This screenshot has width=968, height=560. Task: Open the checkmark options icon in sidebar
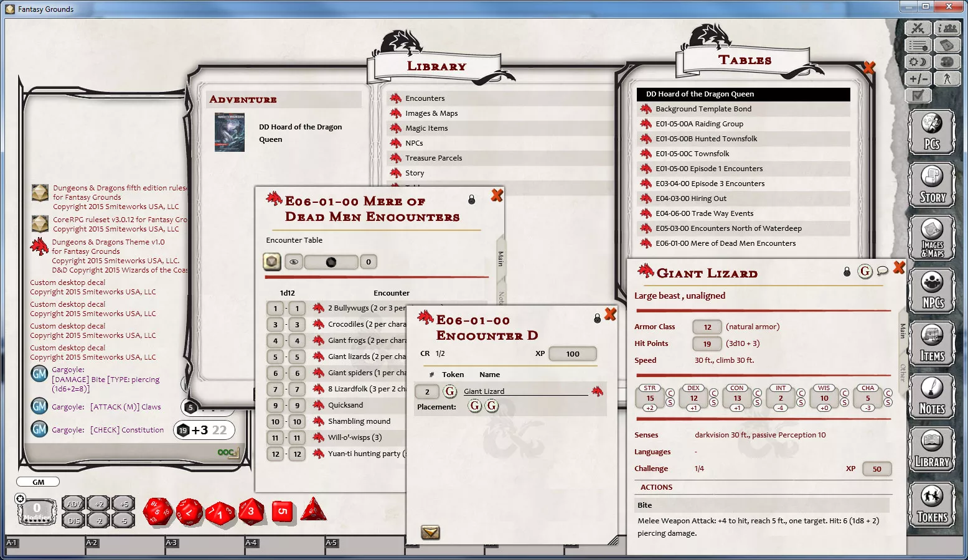coord(918,95)
